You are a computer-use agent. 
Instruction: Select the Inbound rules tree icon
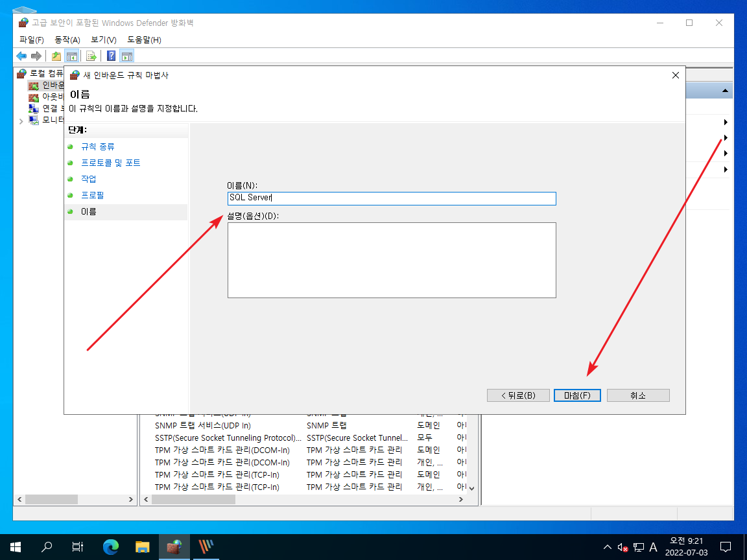33,86
